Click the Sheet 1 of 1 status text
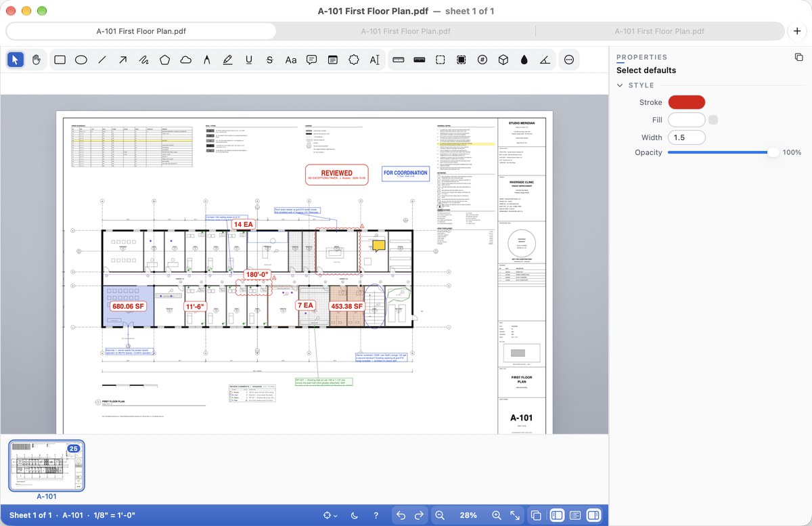Screen dimensions: 812x526 point(30,515)
